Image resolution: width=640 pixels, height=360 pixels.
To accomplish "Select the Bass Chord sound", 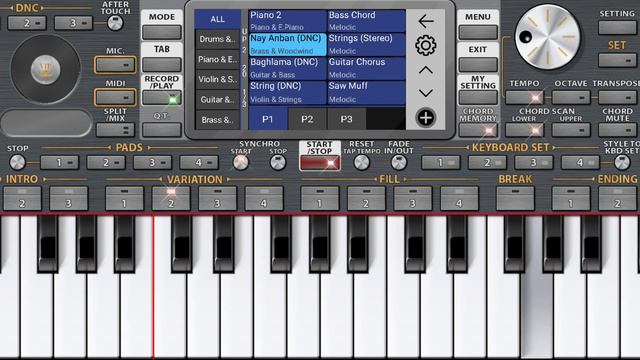I will point(367,21).
